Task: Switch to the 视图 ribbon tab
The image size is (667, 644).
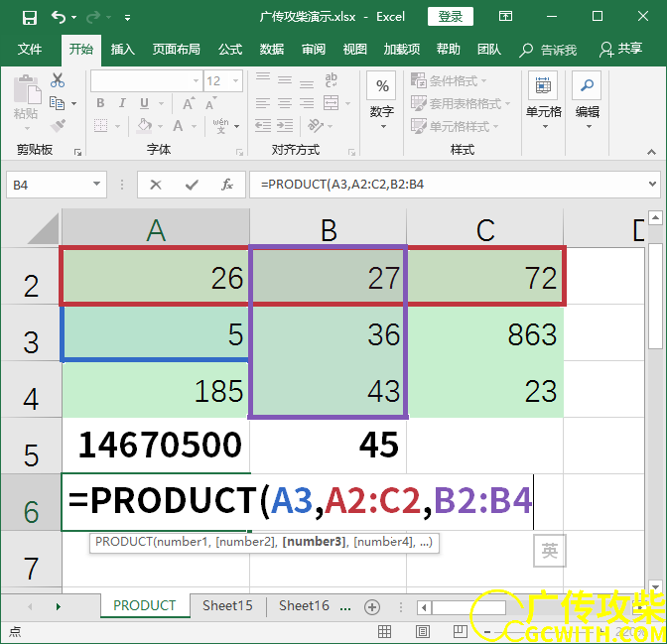Action: pos(354,50)
